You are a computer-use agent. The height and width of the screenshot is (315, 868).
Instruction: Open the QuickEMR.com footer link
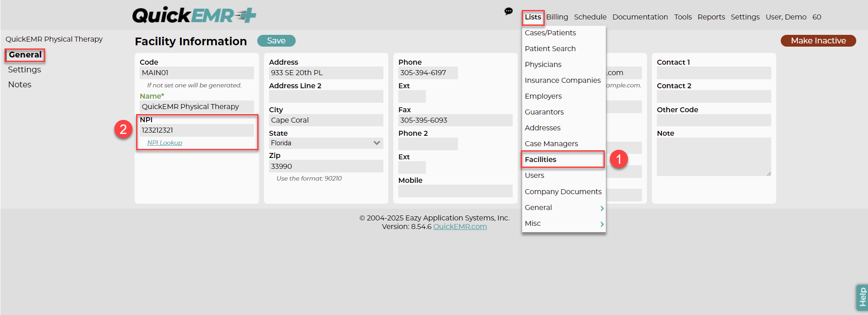(460, 227)
